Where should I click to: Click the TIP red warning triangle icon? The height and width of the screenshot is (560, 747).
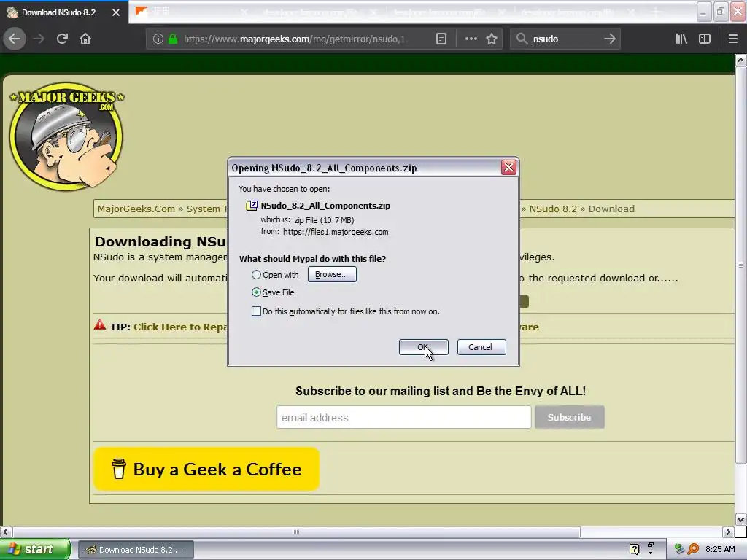100,325
